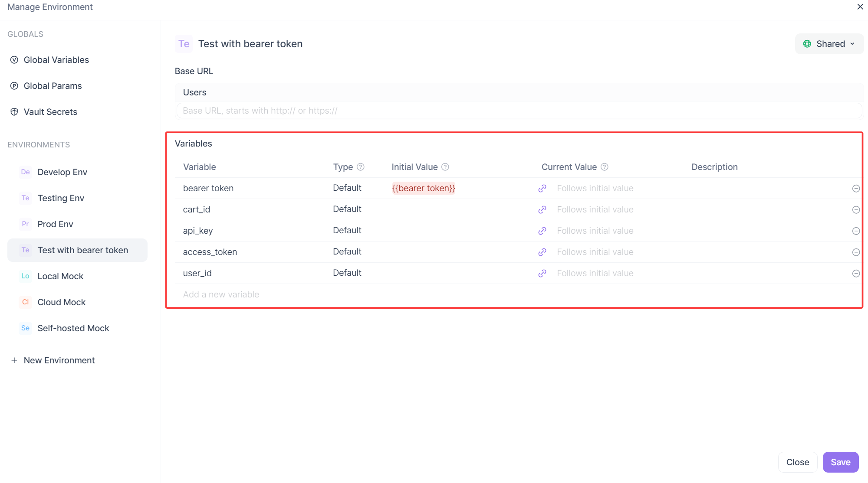Click the remove icon for bearer token row

(856, 188)
